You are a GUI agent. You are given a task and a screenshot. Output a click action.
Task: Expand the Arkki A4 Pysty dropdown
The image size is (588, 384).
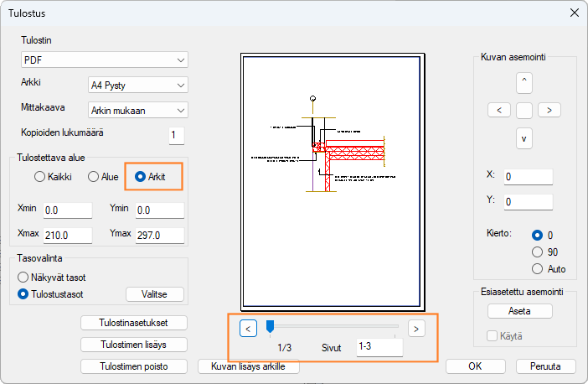pyautogui.click(x=137, y=85)
